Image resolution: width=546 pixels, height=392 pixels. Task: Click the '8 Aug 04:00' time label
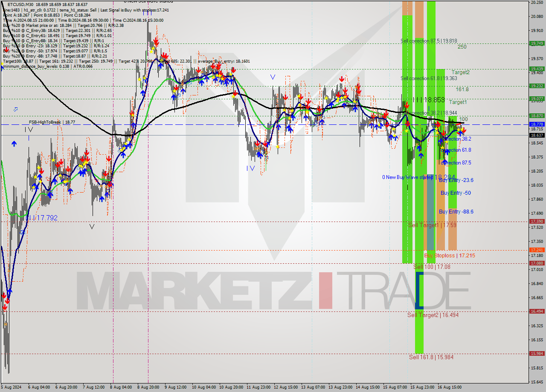[x=121, y=387]
